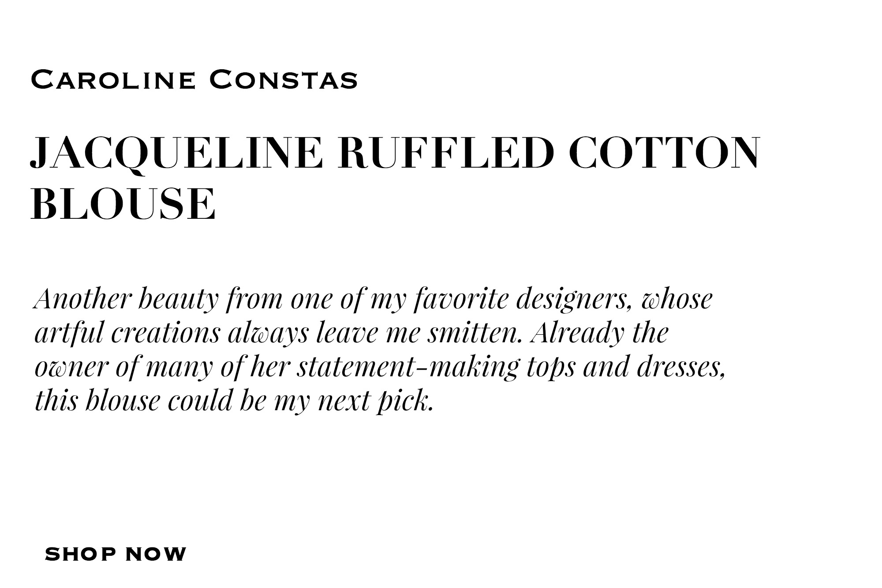Click the Caroline Constas brand name
This screenshot has width=882, height=588.
pos(194,80)
